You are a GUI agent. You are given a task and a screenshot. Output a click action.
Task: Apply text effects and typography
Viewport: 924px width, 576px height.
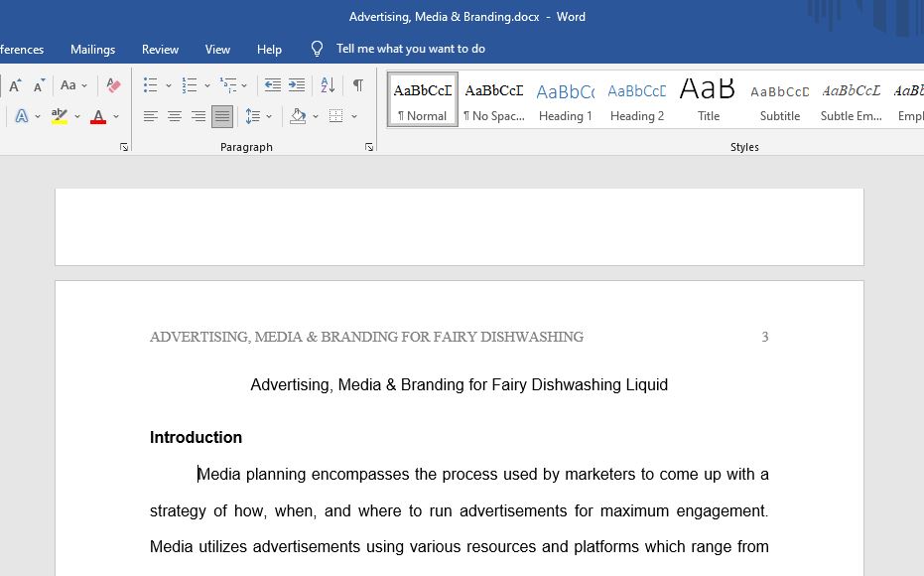21,116
